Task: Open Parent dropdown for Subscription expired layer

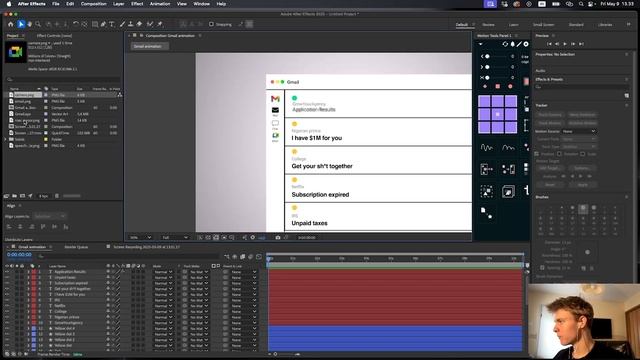Action: tap(243, 283)
